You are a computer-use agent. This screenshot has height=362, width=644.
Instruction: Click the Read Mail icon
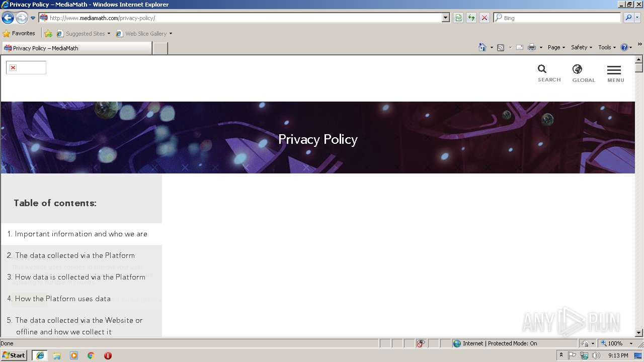coord(520,47)
